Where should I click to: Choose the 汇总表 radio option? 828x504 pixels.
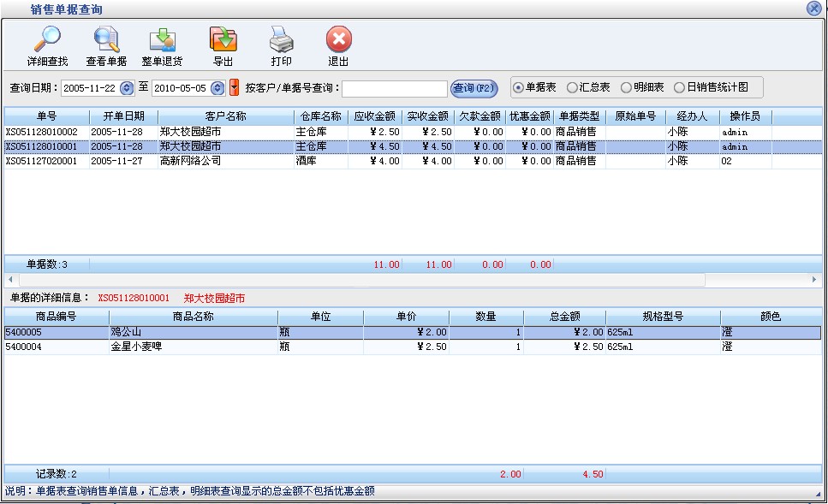[572, 87]
